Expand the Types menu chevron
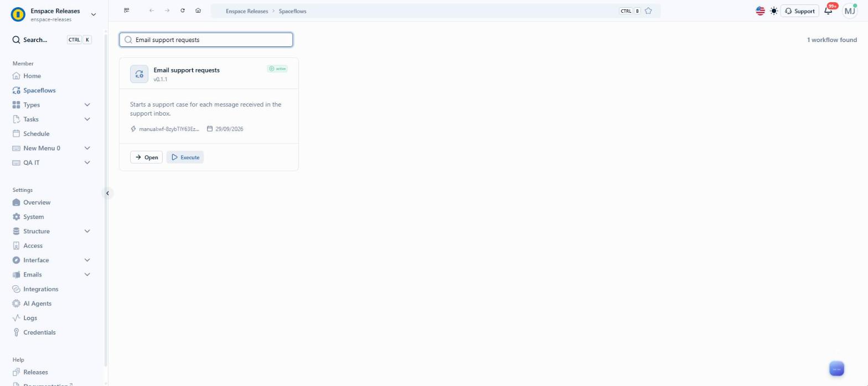Viewport: 868px width, 386px height. coord(87,105)
